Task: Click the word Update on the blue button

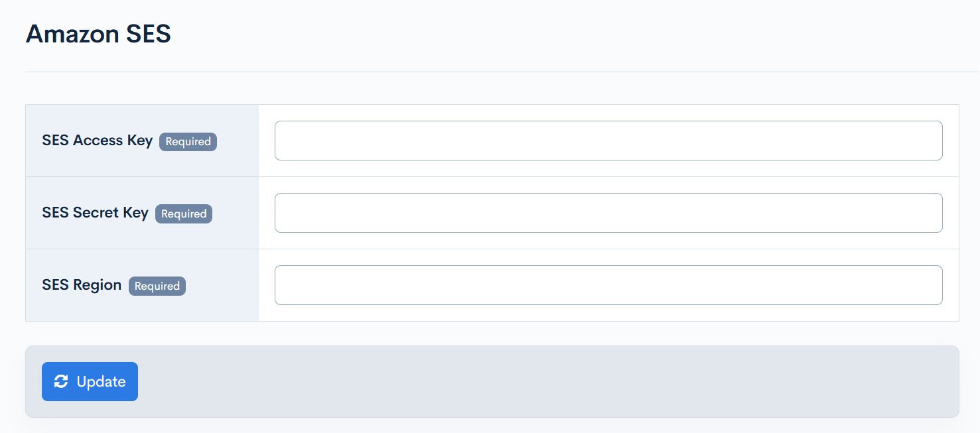Action: point(101,381)
